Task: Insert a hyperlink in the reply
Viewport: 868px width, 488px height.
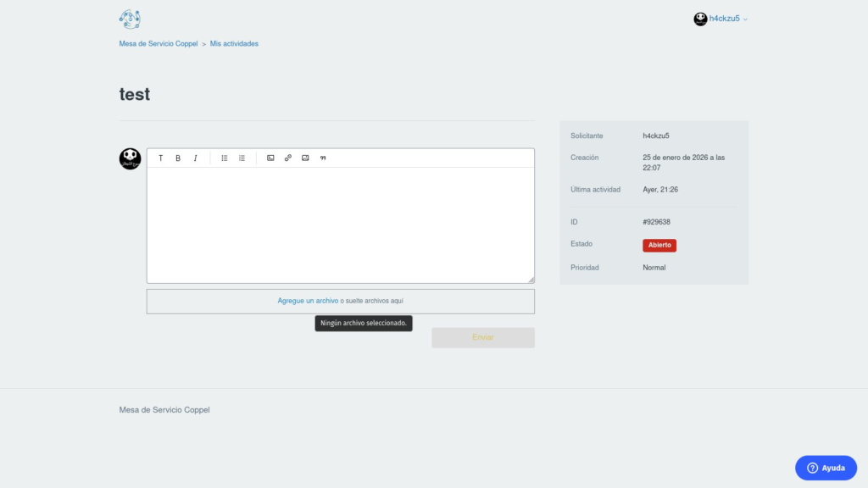Action: pyautogui.click(x=288, y=158)
